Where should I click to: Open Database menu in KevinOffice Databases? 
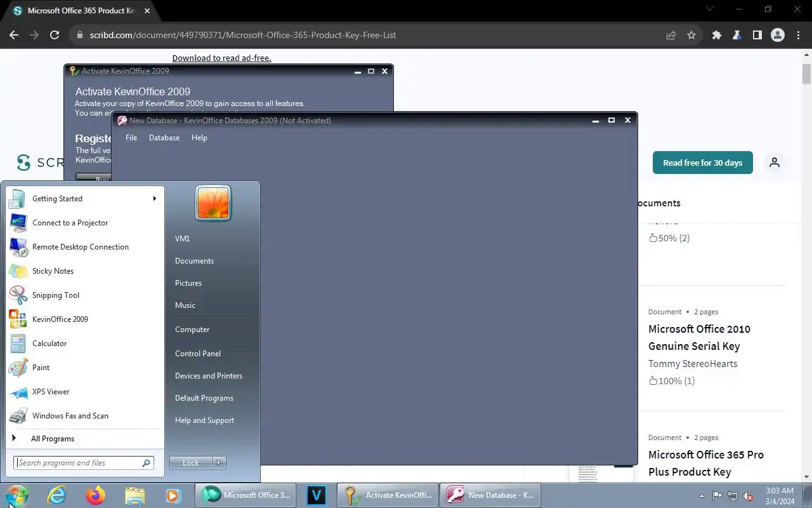pos(164,138)
